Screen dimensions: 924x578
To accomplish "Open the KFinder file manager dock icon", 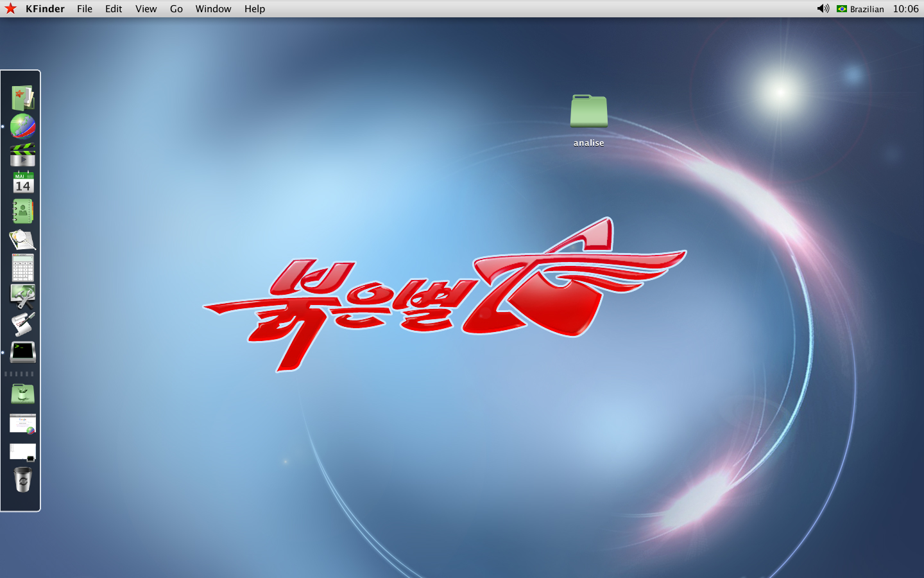I will [x=22, y=98].
